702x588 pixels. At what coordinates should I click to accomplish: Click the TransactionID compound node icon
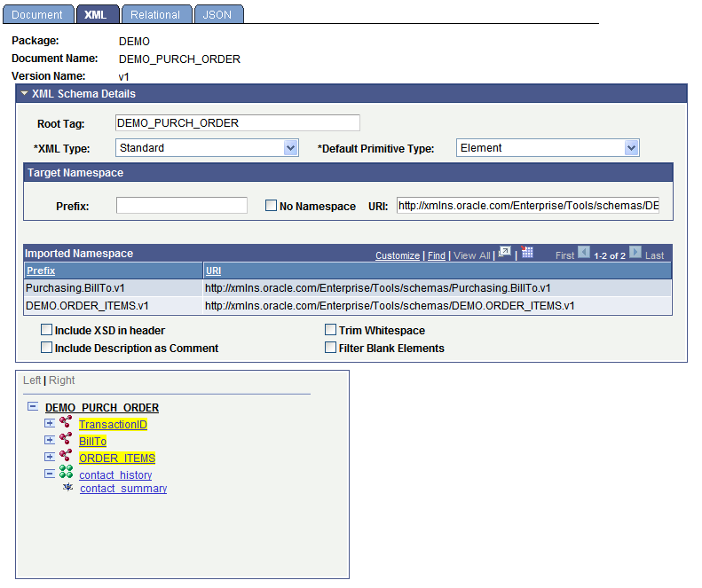pos(66,422)
